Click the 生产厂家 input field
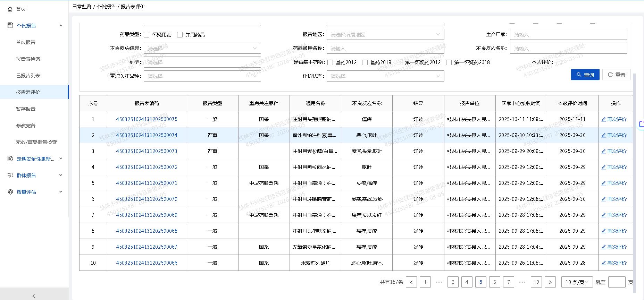Screen dimensions: 644x300 tap(568, 35)
